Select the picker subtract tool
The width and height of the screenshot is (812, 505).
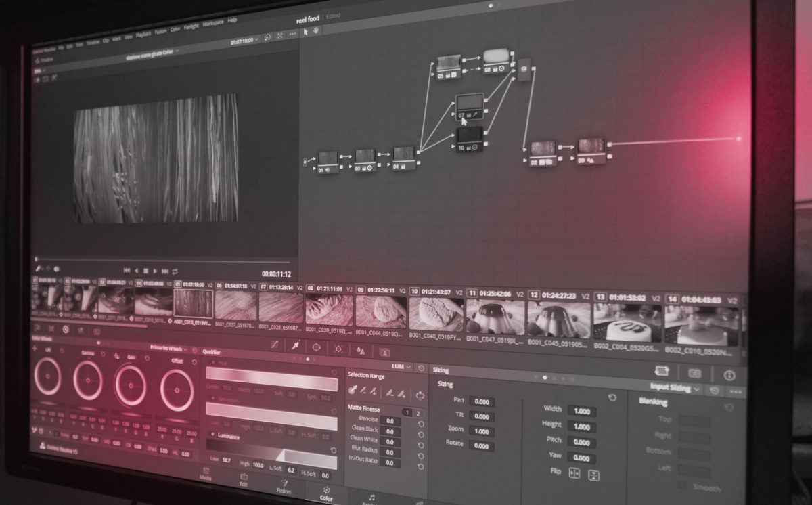[363, 391]
